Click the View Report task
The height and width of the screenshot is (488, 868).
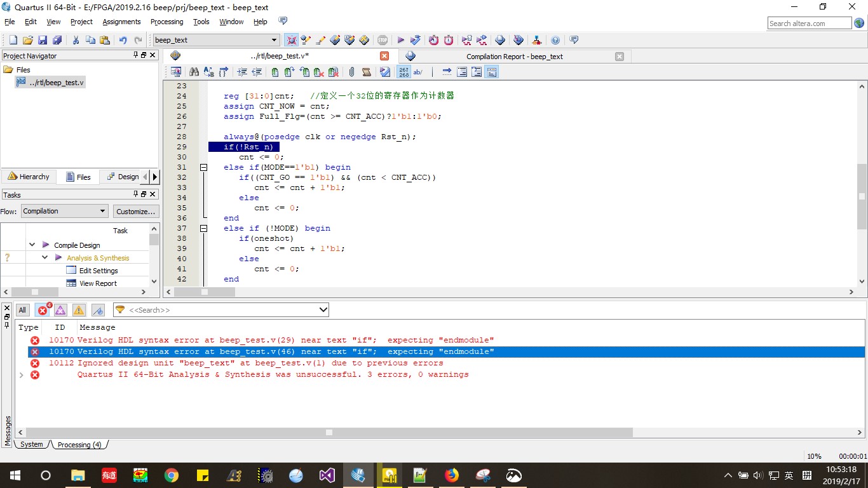[98, 283]
